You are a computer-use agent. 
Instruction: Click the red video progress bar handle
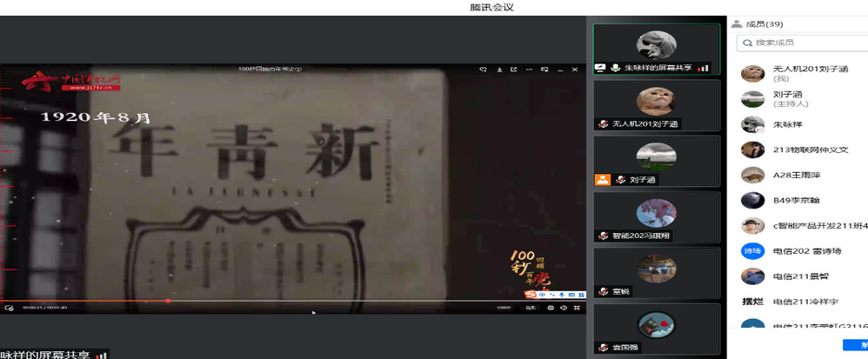168,301
